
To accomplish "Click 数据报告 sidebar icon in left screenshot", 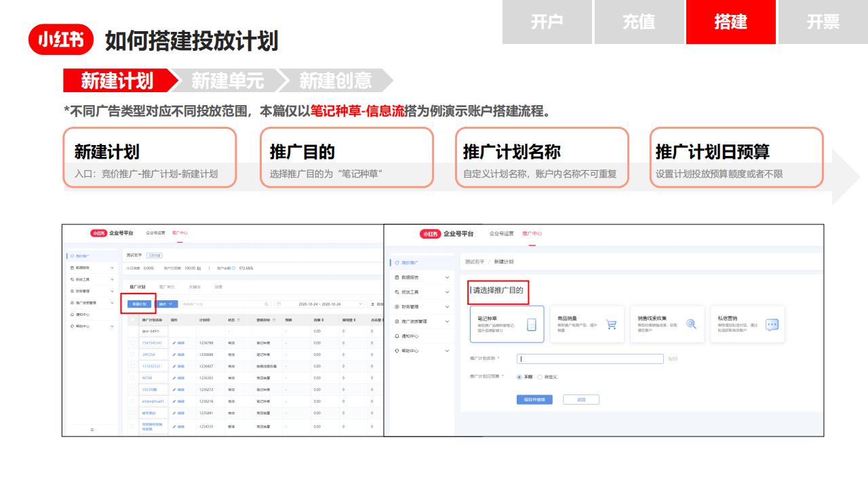I will point(72,268).
